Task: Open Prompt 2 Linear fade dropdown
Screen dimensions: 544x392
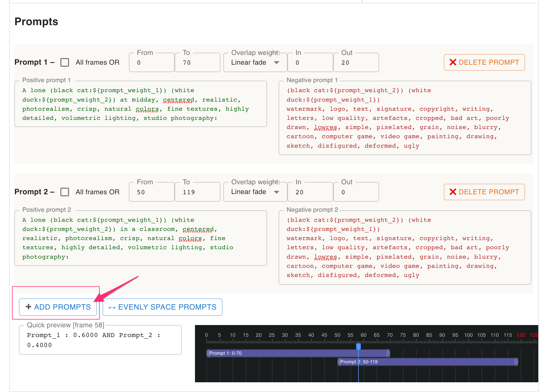Action: tap(255, 192)
